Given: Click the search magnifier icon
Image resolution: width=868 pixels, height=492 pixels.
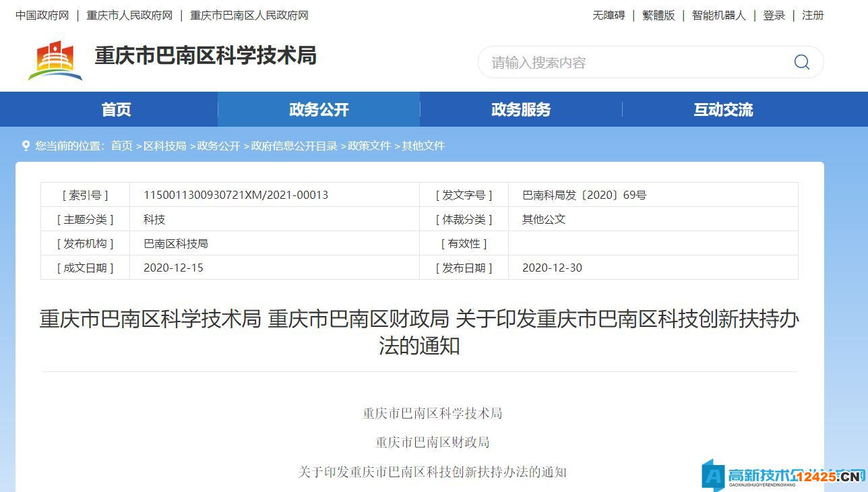Looking at the screenshot, I should coord(801,61).
